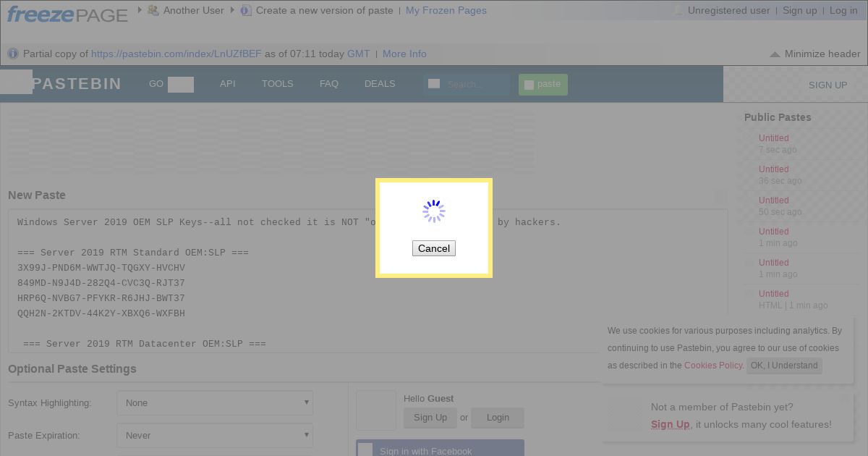Click the New Paste heading
The image size is (868, 456).
point(37,195)
